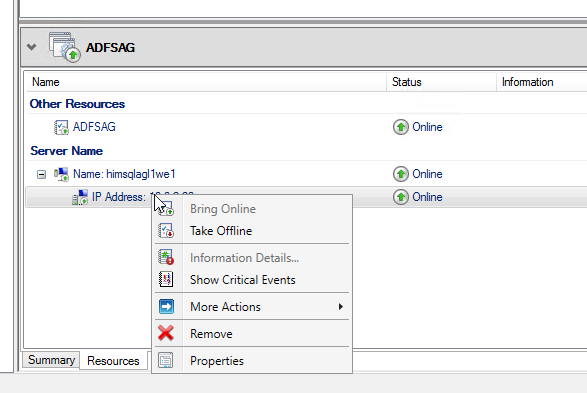Collapse the himsqlagl1we1 server name tree node
Image resolution: width=587 pixels, height=393 pixels.
click(42, 174)
